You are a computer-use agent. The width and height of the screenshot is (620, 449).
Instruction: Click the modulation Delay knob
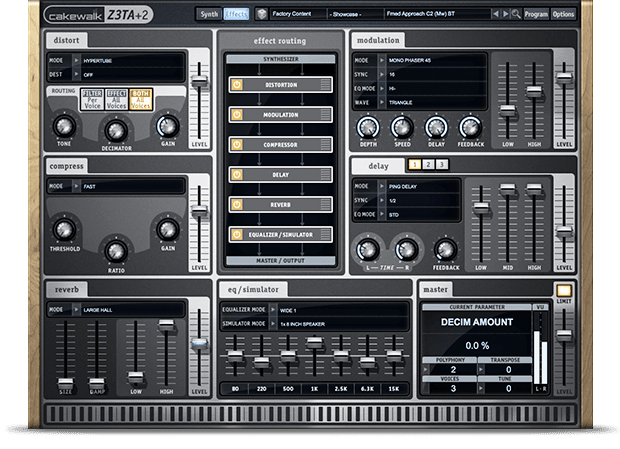(436, 127)
